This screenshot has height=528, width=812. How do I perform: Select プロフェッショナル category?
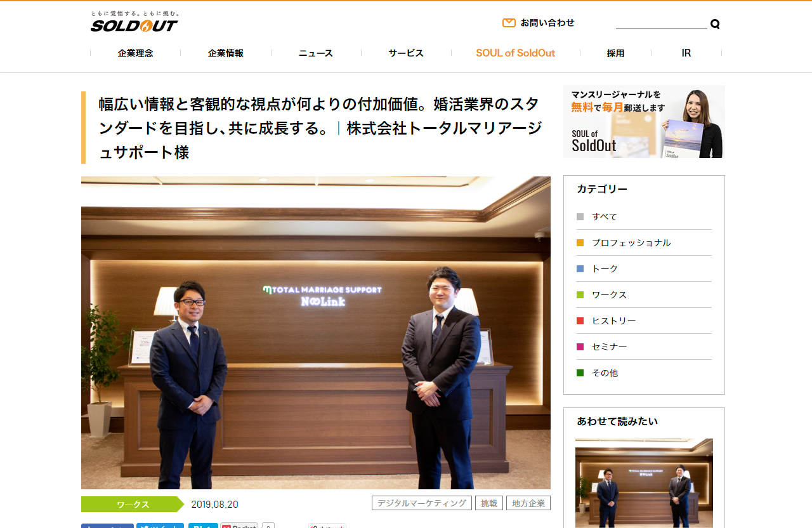pyautogui.click(x=631, y=242)
